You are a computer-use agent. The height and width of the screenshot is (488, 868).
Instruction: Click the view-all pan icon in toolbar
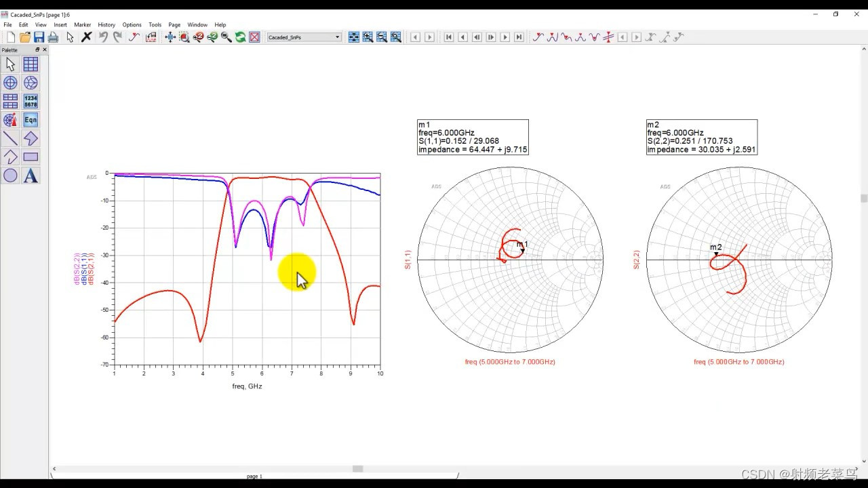170,37
